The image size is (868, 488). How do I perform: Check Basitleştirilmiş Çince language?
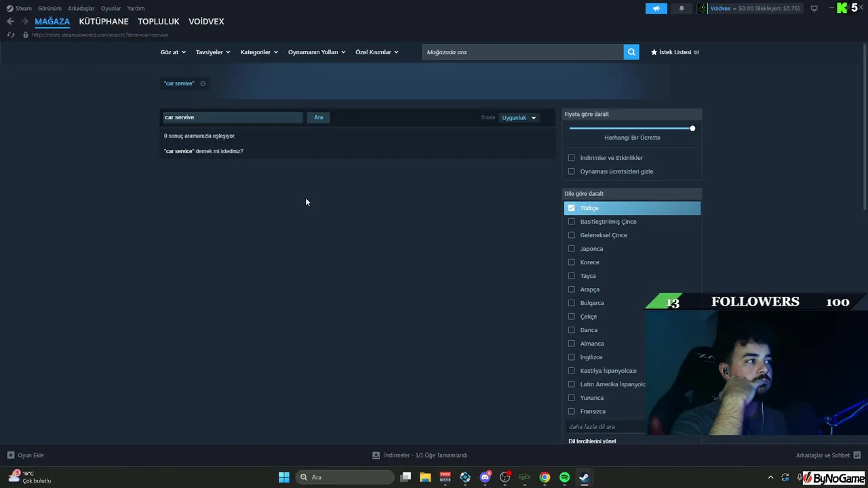coord(571,222)
